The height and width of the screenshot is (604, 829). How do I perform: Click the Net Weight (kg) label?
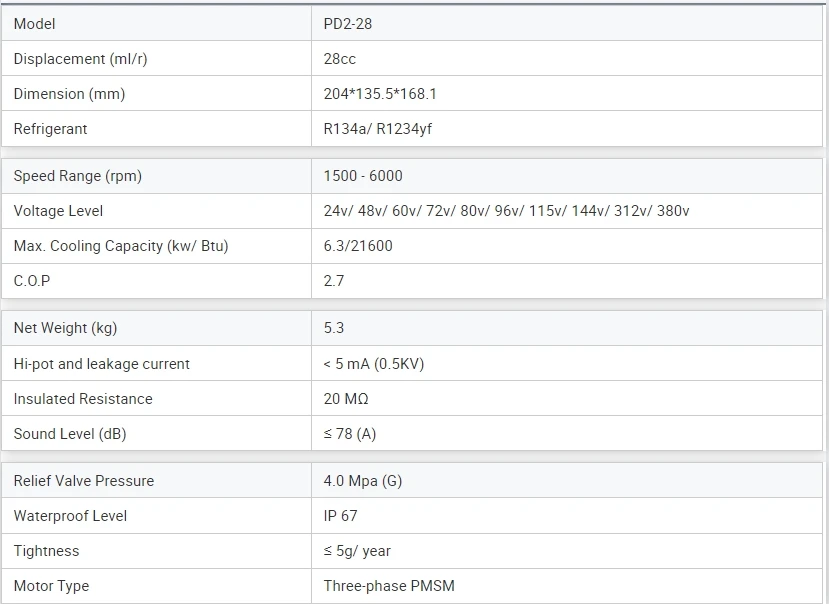(66, 328)
